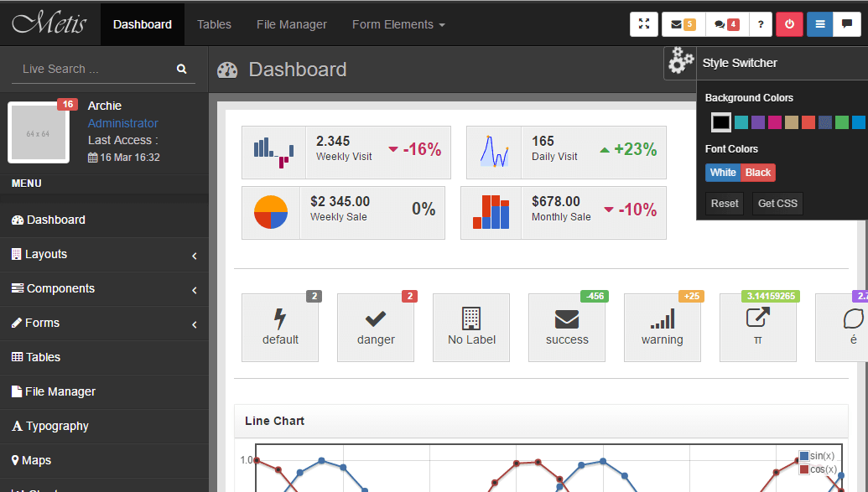
Task: Click into the Live Search input field
Action: point(92,69)
